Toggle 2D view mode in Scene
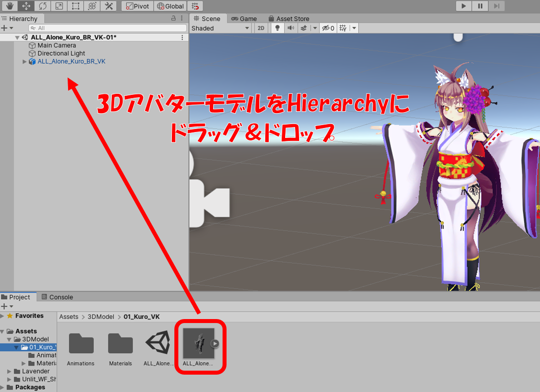 261,28
